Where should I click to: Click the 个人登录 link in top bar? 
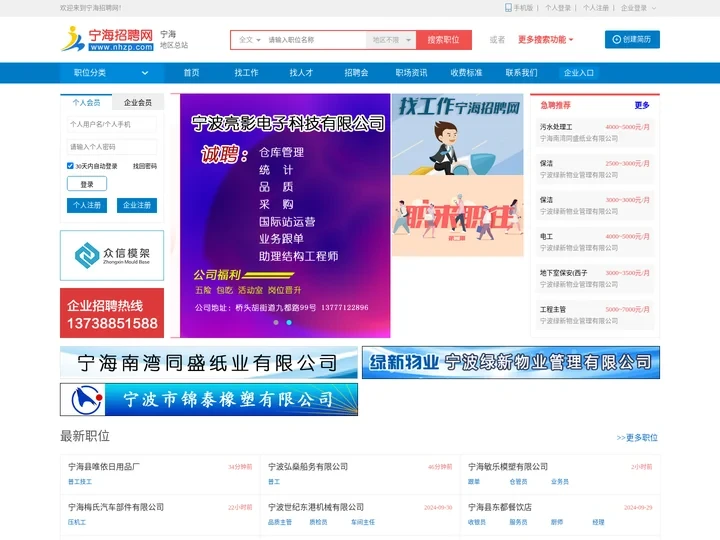(x=558, y=8)
